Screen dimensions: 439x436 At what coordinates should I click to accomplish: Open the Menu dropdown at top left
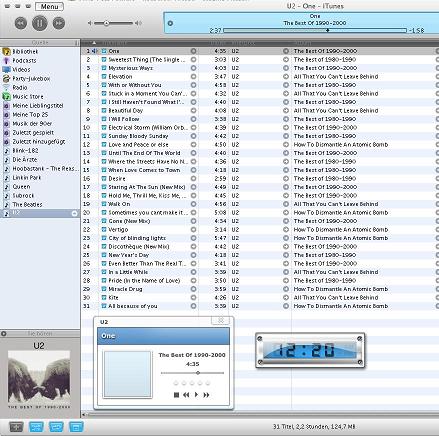(x=49, y=7)
